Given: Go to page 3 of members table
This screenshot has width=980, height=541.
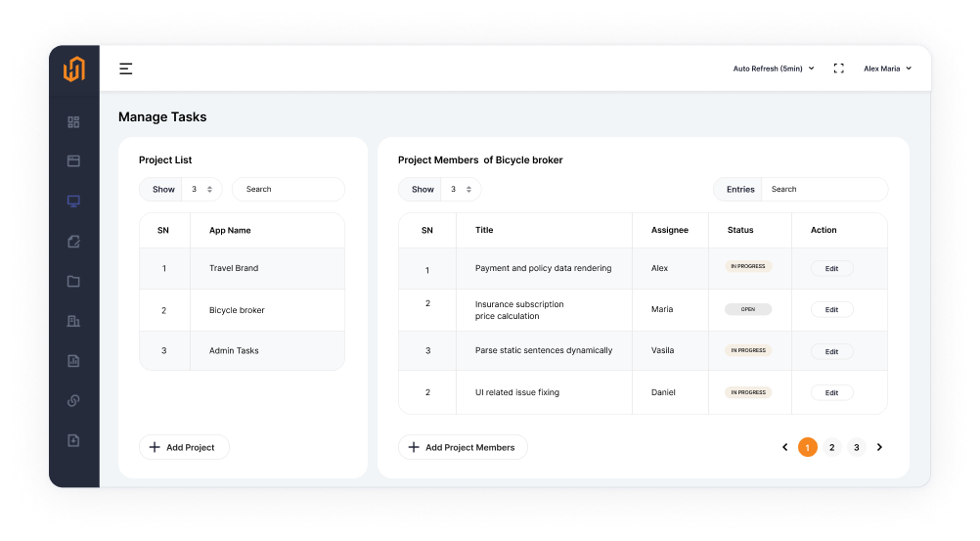Looking at the screenshot, I should tap(856, 447).
